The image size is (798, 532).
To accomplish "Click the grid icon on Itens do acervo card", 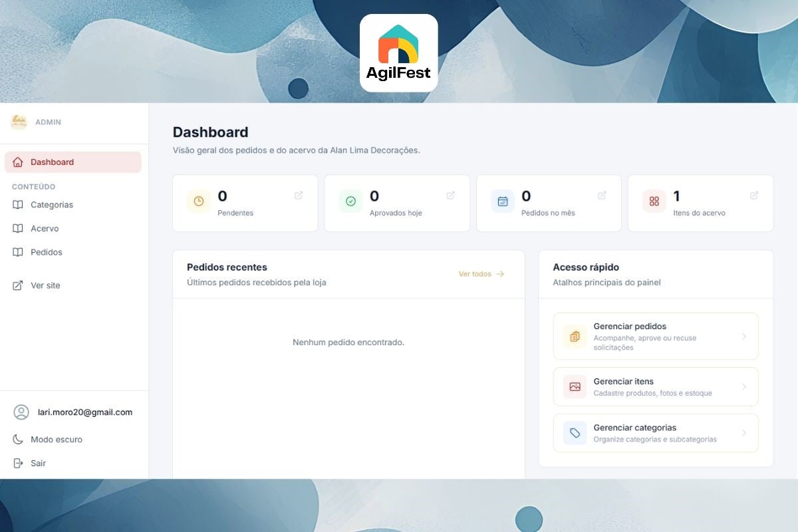I will click(654, 201).
